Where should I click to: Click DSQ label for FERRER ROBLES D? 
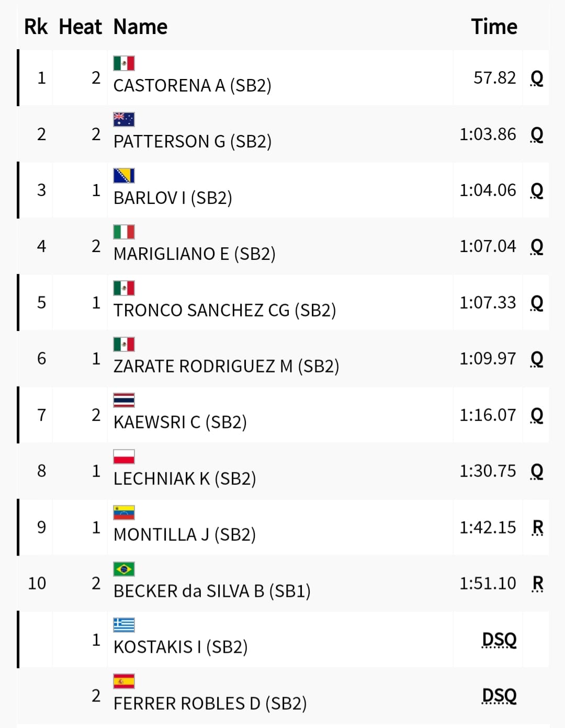click(x=499, y=696)
